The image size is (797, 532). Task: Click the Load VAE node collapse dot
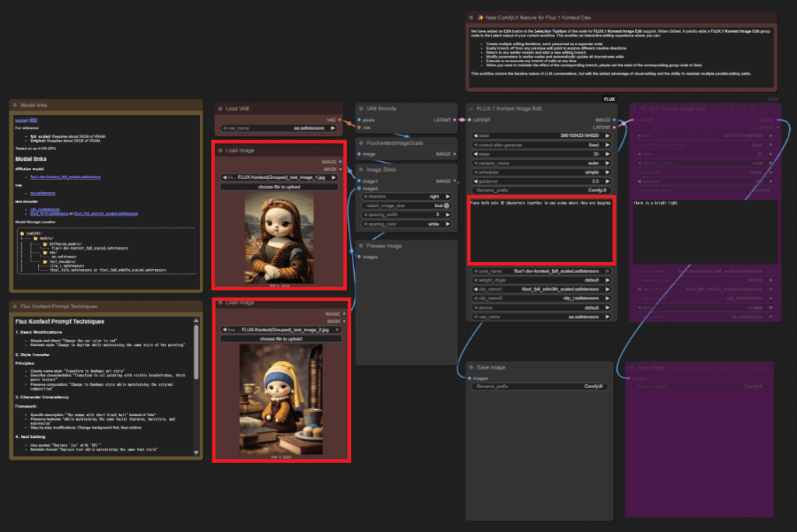click(220, 109)
